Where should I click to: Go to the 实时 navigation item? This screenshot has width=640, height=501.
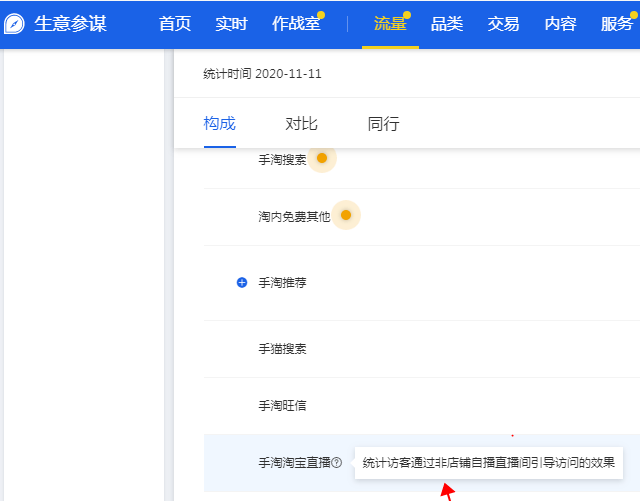point(231,24)
